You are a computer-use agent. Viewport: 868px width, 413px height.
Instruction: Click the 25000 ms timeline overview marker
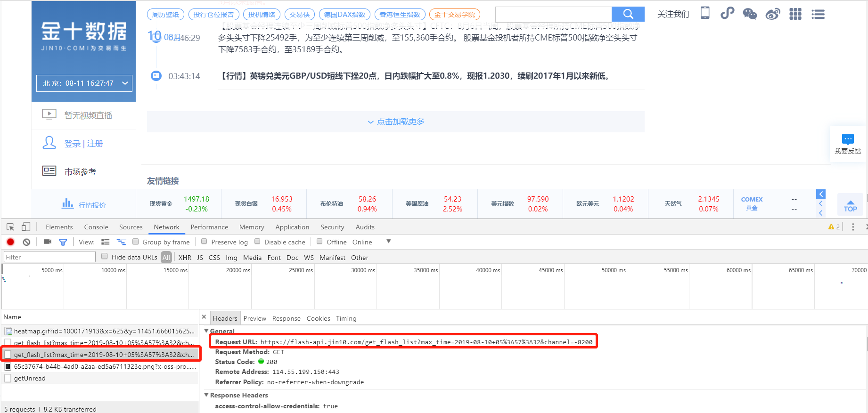pos(301,270)
